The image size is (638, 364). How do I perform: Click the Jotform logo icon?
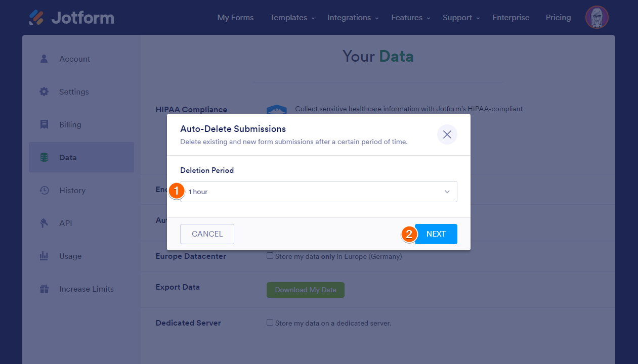(36, 18)
